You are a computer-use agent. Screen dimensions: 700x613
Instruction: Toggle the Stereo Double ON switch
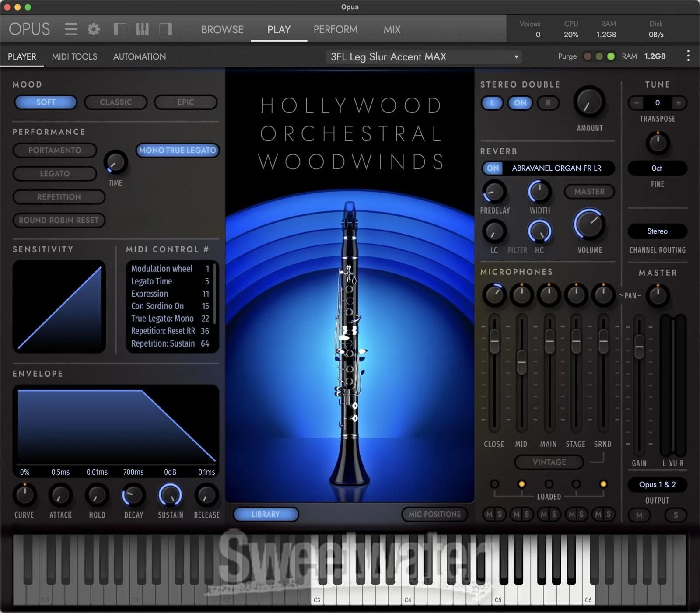tap(520, 103)
